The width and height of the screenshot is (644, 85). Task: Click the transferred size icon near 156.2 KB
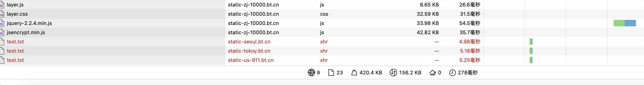pyautogui.click(x=393, y=73)
